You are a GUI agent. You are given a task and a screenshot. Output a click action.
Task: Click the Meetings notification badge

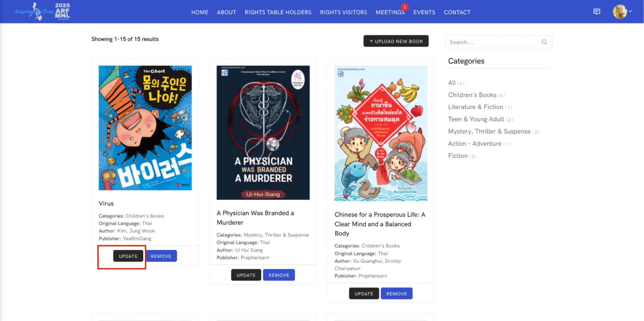pos(405,7)
